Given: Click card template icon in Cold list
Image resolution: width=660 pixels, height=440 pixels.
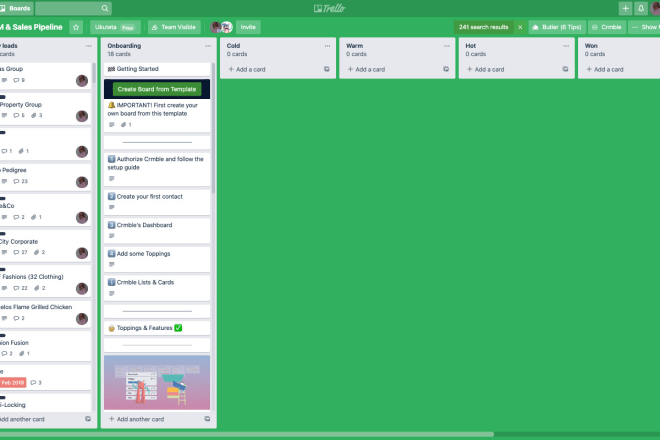Looking at the screenshot, I should tap(327, 69).
